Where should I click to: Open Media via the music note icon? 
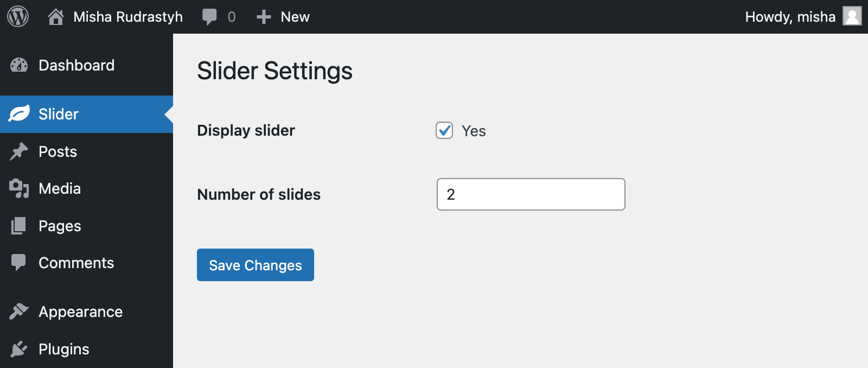[19, 188]
